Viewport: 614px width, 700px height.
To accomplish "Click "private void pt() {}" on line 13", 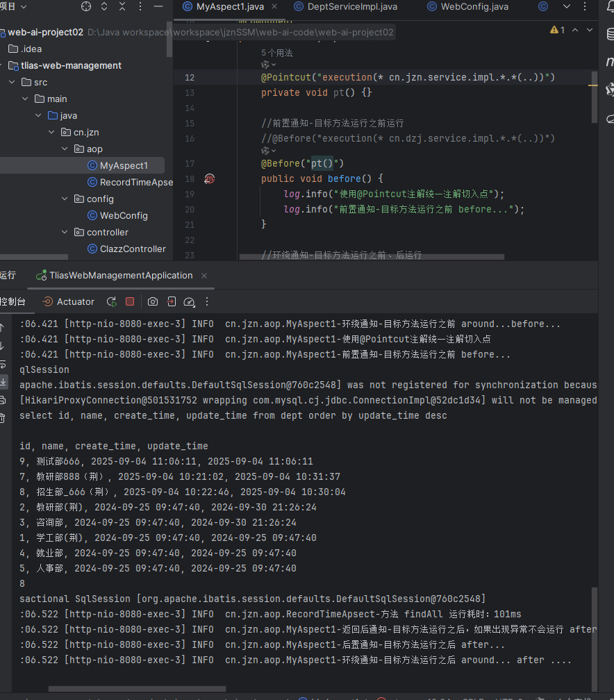I will coord(317,92).
